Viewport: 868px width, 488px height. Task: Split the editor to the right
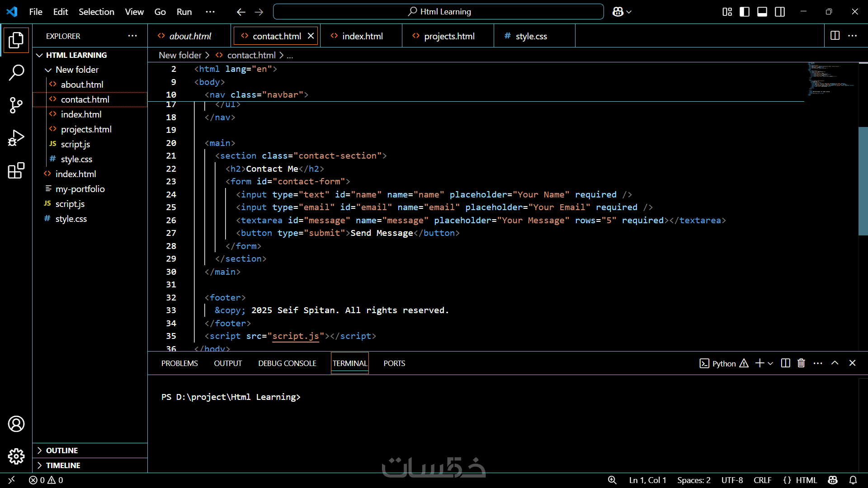tap(835, 36)
